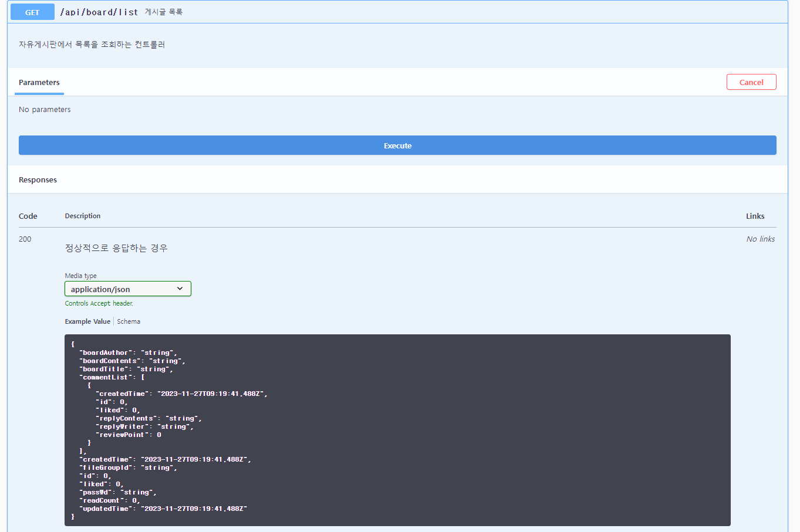Click the Cancel button

click(x=751, y=82)
